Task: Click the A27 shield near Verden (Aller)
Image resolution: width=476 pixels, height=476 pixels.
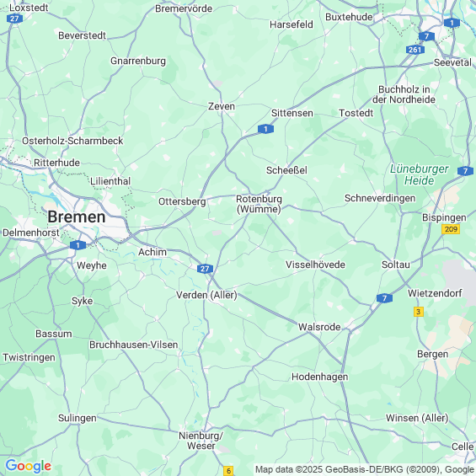Action: coord(205,269)
